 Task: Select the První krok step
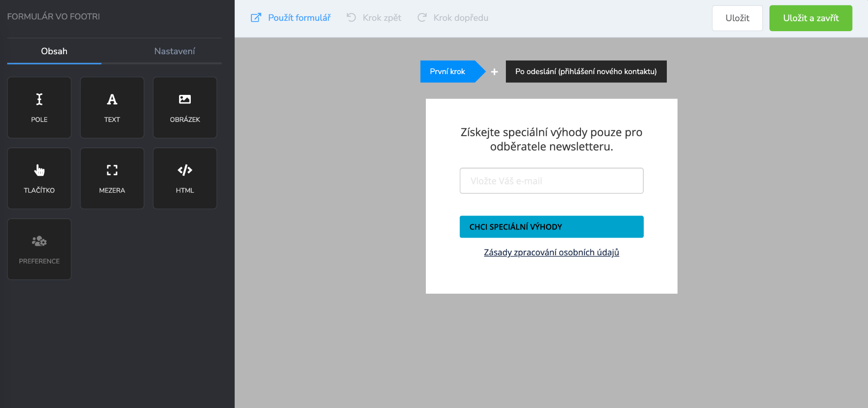click(x=453, y=71)
